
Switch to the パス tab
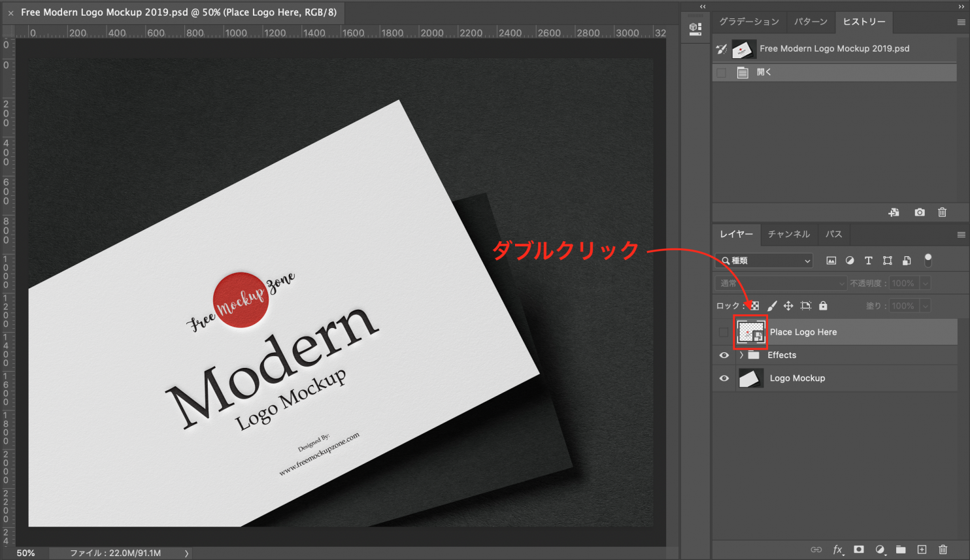point(833,234)
